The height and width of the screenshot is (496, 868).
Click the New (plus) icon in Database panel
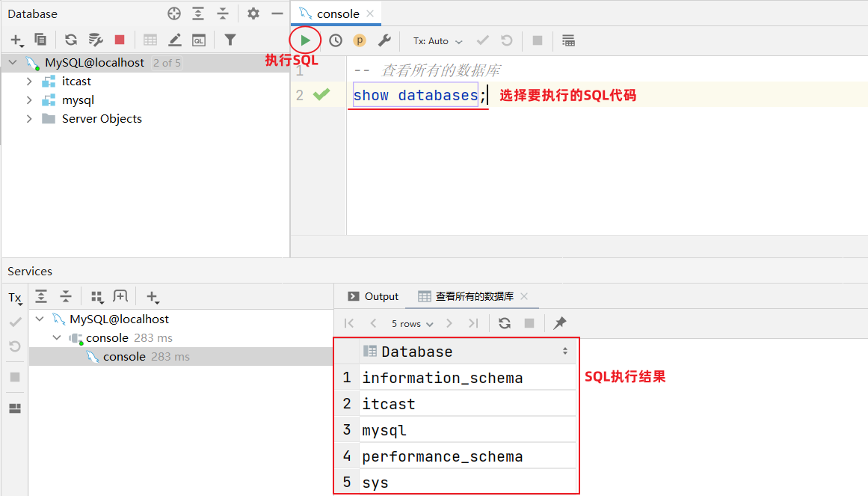[x=16, y=40]
